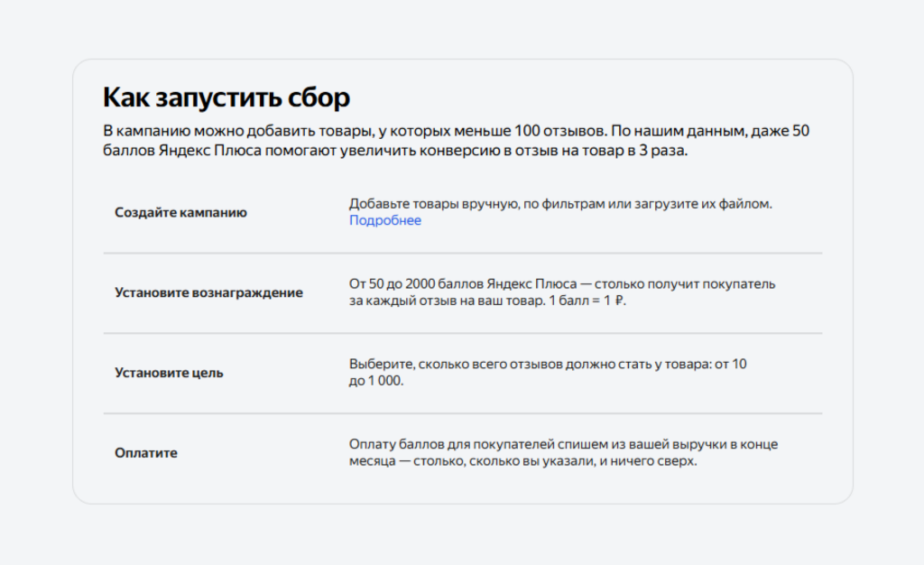Click the Установите цель row label
924x565 pixels.
click(x=169, y=373)
